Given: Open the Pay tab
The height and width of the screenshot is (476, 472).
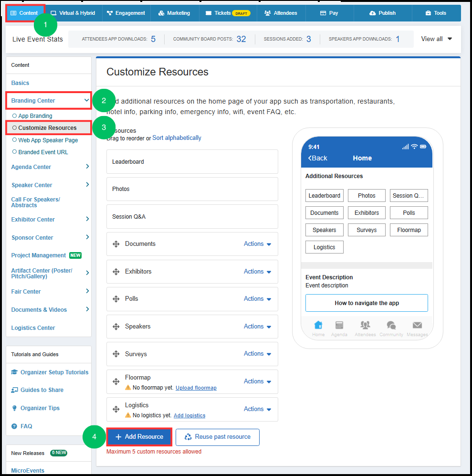Looking at the screenshot, I should [329, 13].
